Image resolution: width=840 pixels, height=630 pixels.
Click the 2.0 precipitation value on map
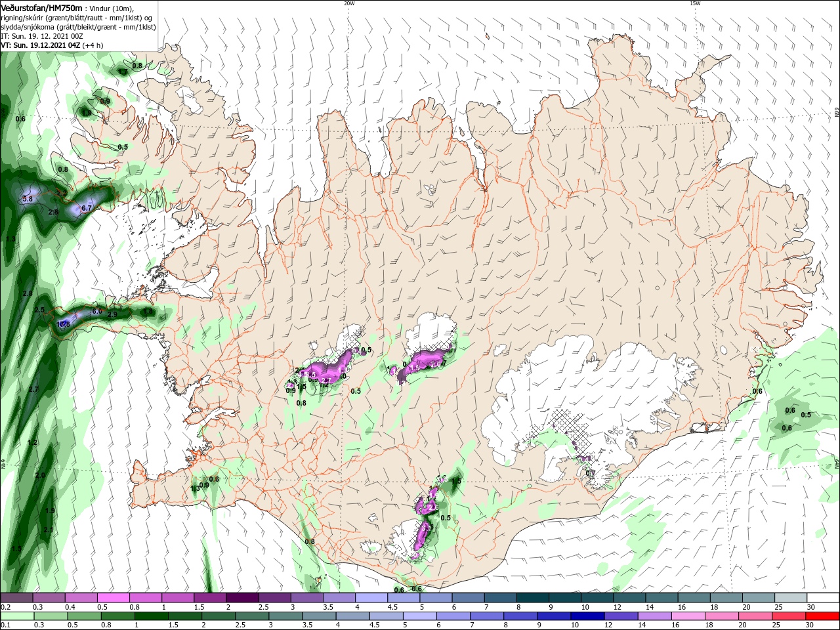40,475
